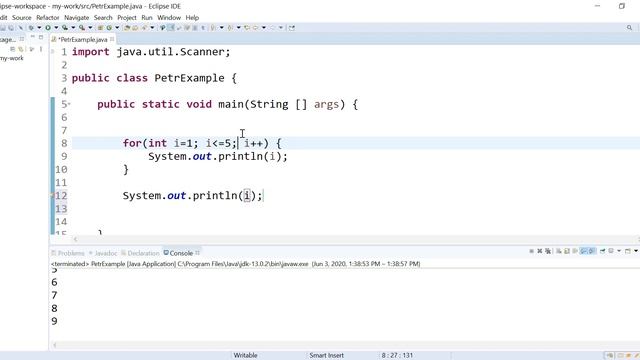The width and height of the screenshot is (640, 360).
Task: Click the Coverage launch icon
Action: [x=65, y=28]
